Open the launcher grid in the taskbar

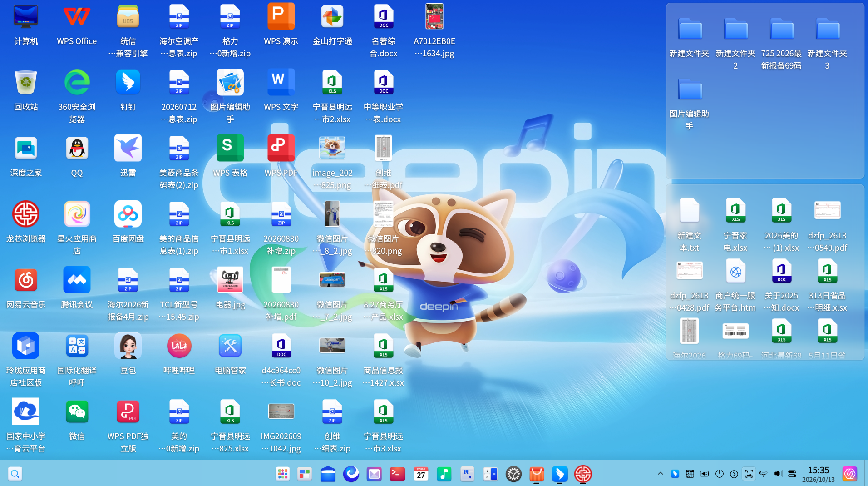coord(282,474)
